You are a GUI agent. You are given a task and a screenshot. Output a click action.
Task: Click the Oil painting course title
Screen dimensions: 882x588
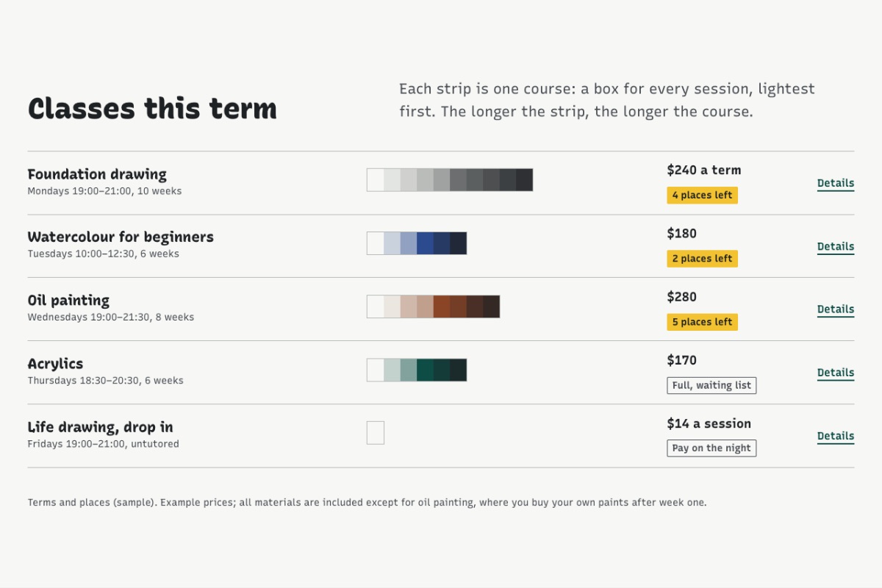(x=68, y=301)
